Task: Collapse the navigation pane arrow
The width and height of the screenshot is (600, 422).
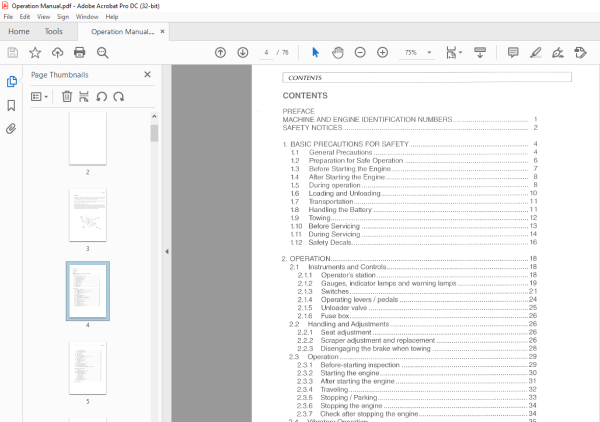Action: 167,251
